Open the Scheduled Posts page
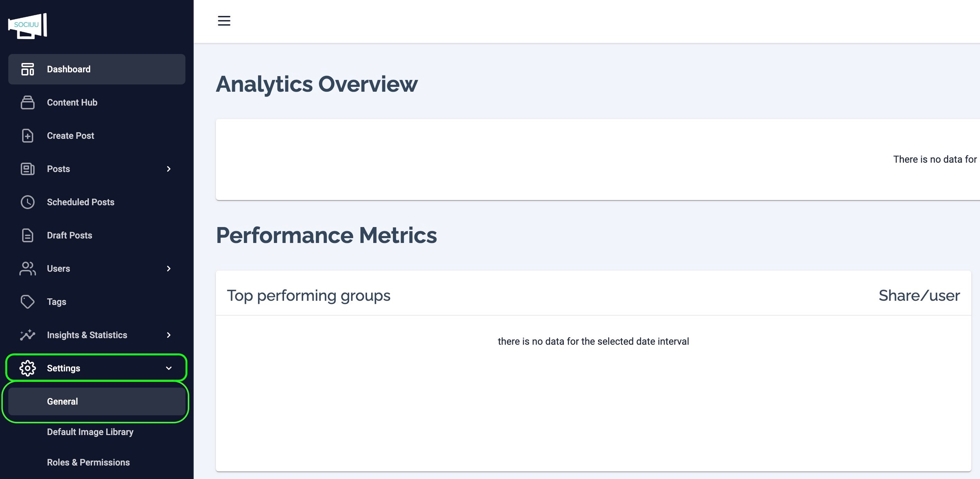The height and width of the screenshot is (479, 980). (80, 202)
